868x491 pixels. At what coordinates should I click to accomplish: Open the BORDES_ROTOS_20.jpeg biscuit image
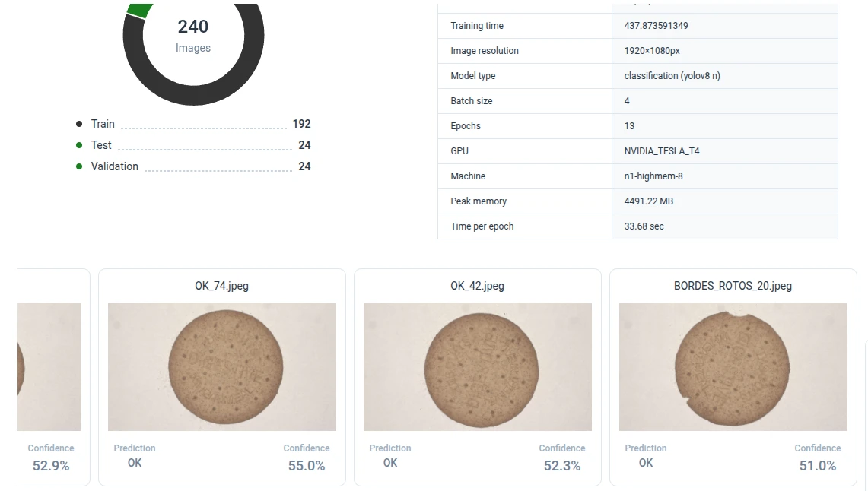pos(733,366)
